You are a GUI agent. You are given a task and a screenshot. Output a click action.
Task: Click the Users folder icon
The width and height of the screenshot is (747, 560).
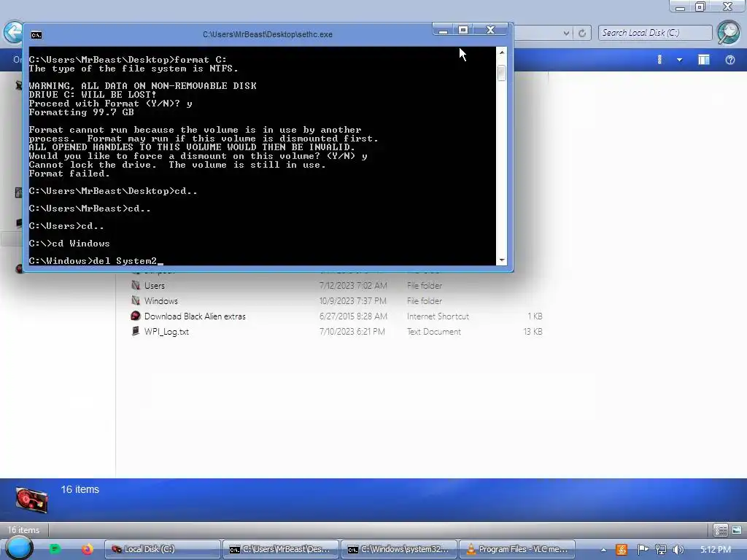coord(136,285)
